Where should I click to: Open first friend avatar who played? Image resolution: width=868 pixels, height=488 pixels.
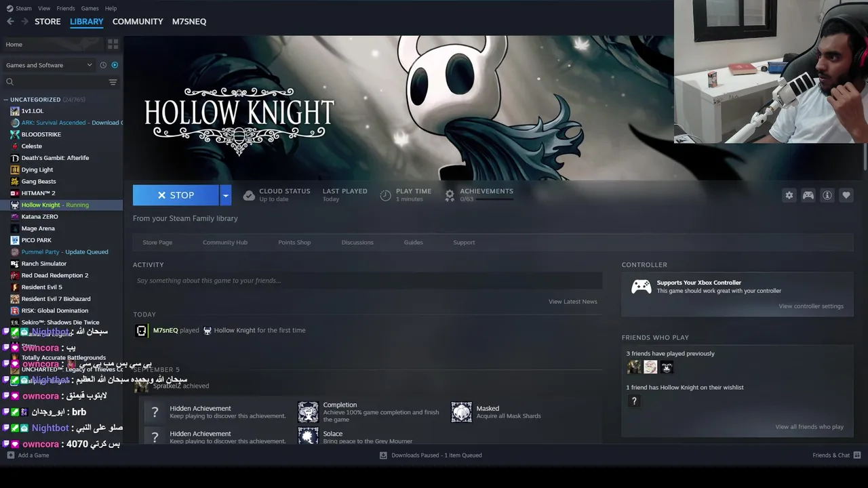634,367
